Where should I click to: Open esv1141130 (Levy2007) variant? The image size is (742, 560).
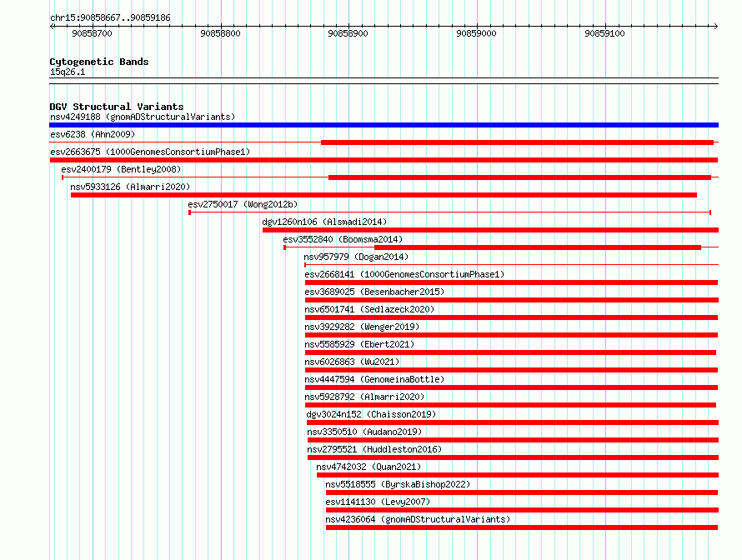(378, 502)
